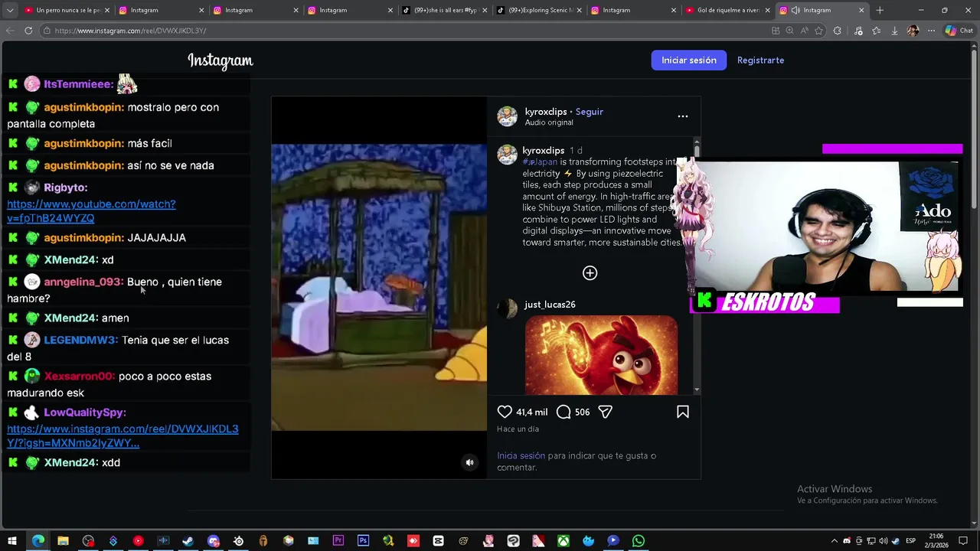Mute the tab via speaker icon on active tab
Image resolution: width=980 pixels, height=551 pixels.
[795, 10]
